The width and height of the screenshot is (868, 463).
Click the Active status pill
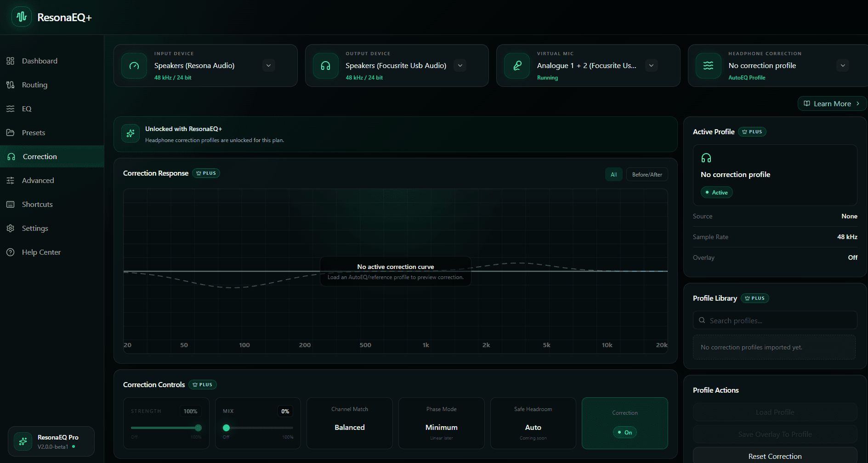click(717, 192)
